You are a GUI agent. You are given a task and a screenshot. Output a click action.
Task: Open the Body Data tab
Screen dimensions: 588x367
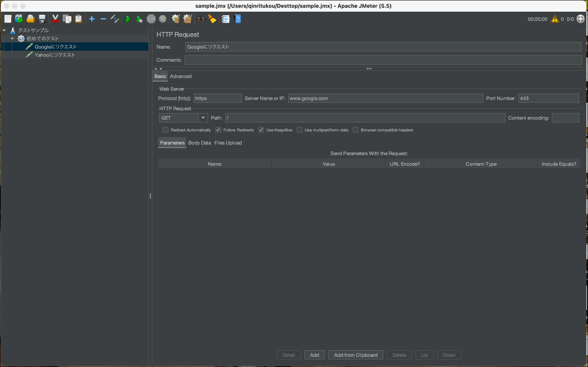tap(200, 143)
